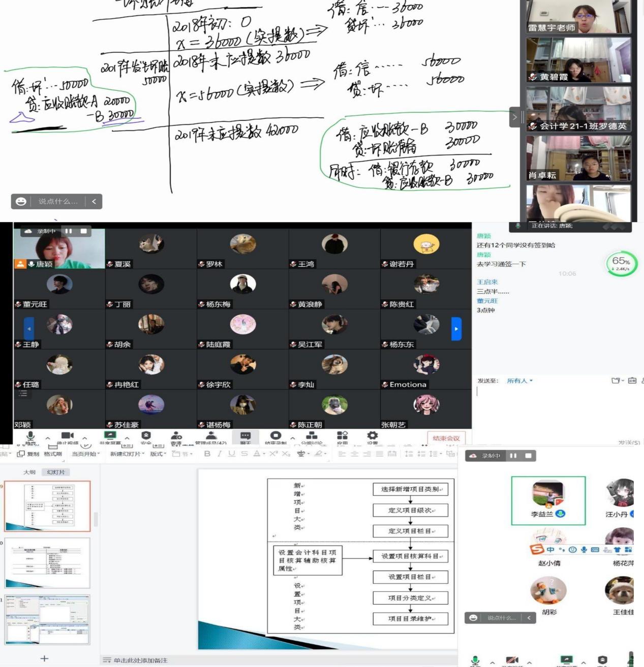
Task: Expand the video sidebar arrow beside whiteboard
Action: click(x=514, y=117)
